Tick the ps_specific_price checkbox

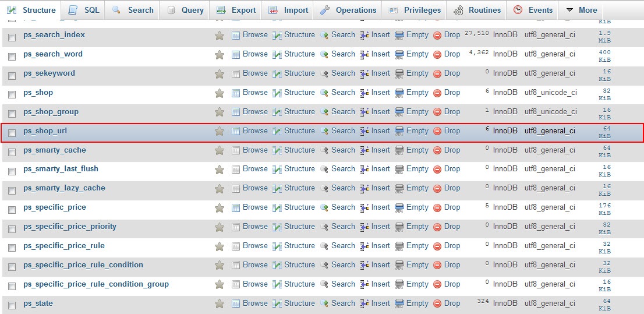(x=12, y=210)
